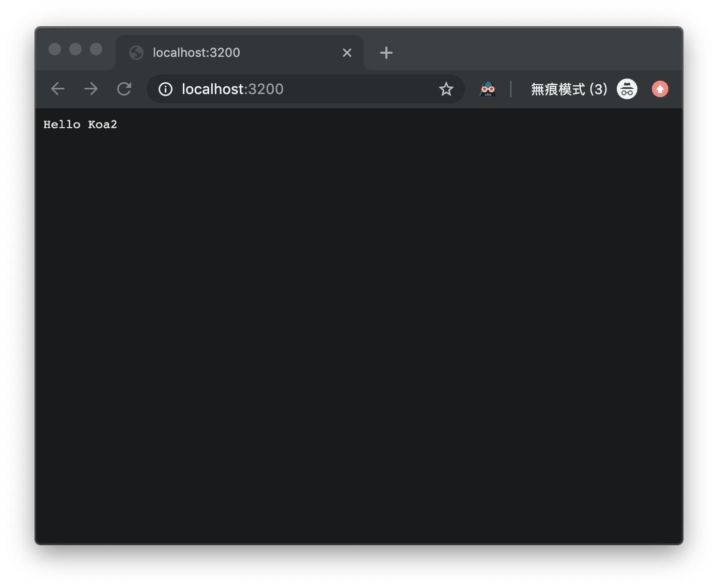Viewport: 718px width, 588px height.
Task: View site information for localhost
Action: tap(165, 89)
